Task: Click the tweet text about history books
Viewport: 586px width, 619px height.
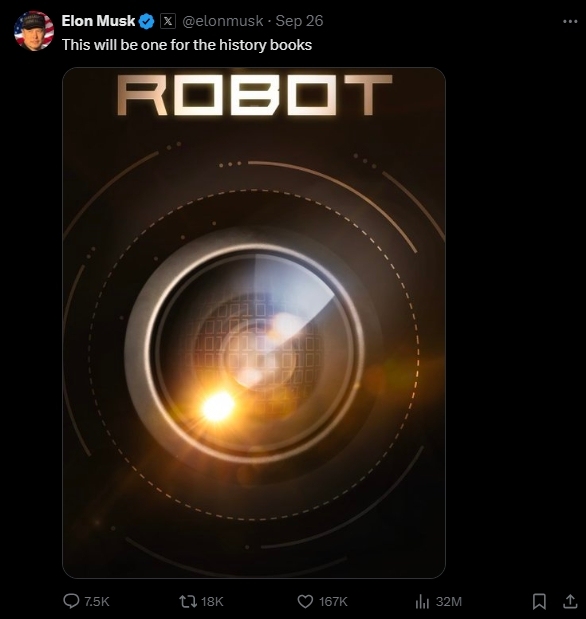Action: (187, 45)
